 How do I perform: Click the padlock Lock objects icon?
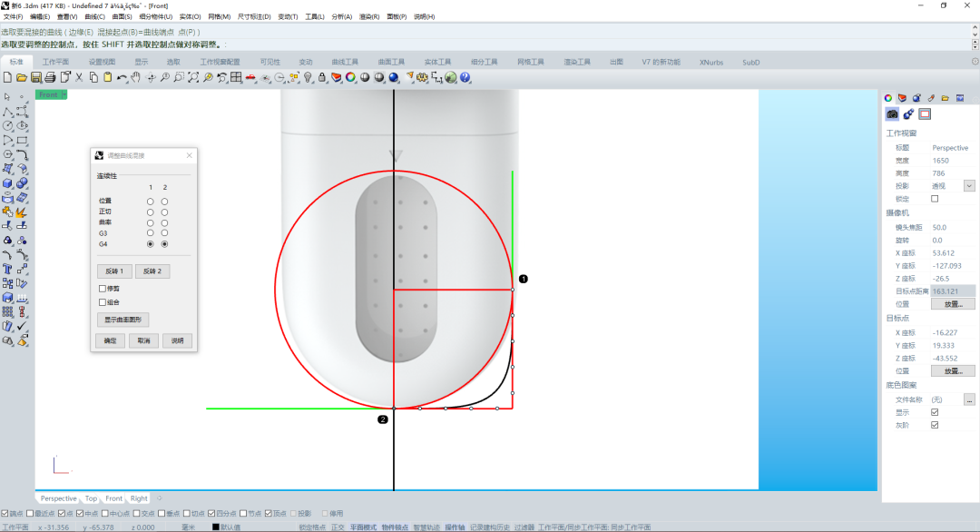point(322,77)
